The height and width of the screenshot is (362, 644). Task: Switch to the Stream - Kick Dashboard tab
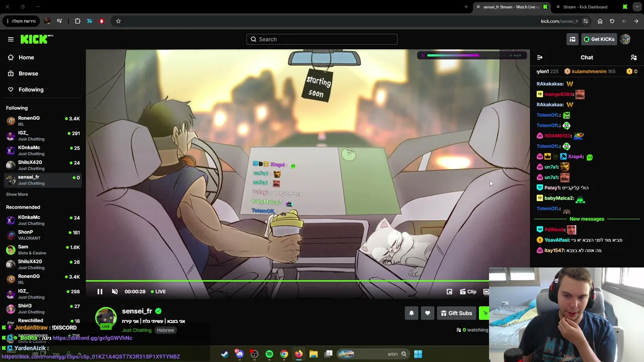click(591, 7)
